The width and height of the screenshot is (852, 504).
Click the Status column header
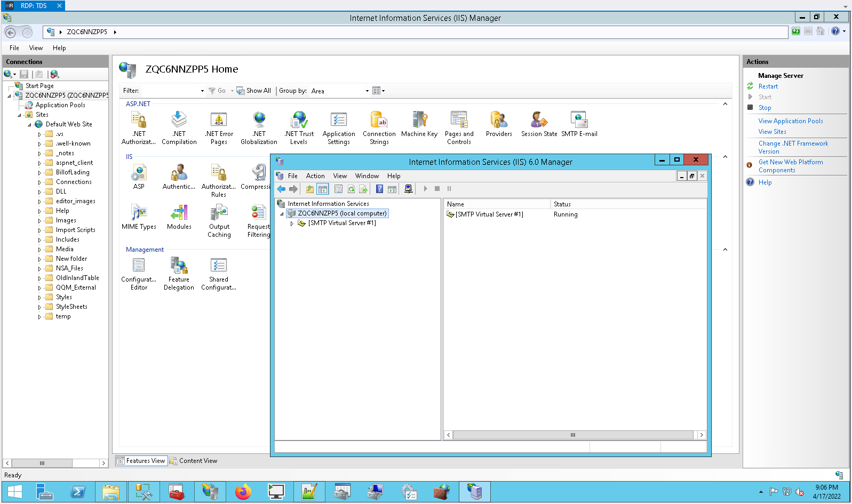(x=628, y=204)
